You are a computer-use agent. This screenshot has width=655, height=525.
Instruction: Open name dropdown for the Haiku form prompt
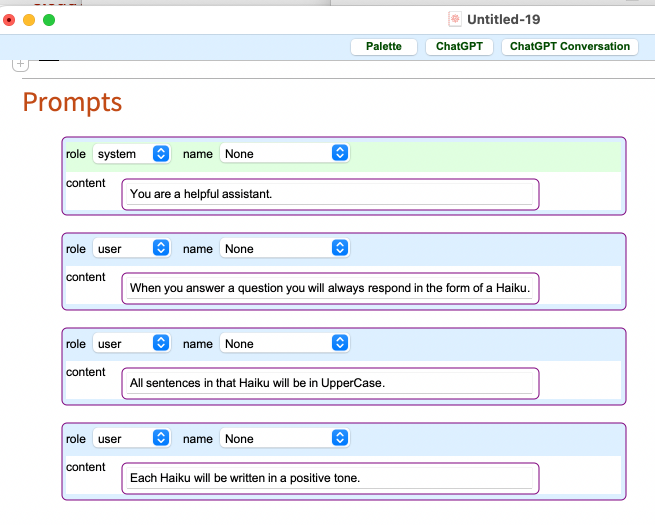285,249
